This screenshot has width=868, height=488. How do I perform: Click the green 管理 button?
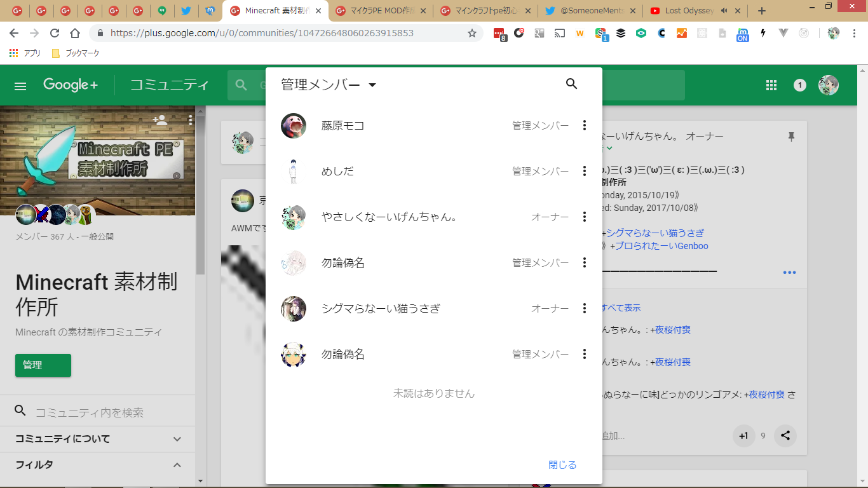(43, 365)
